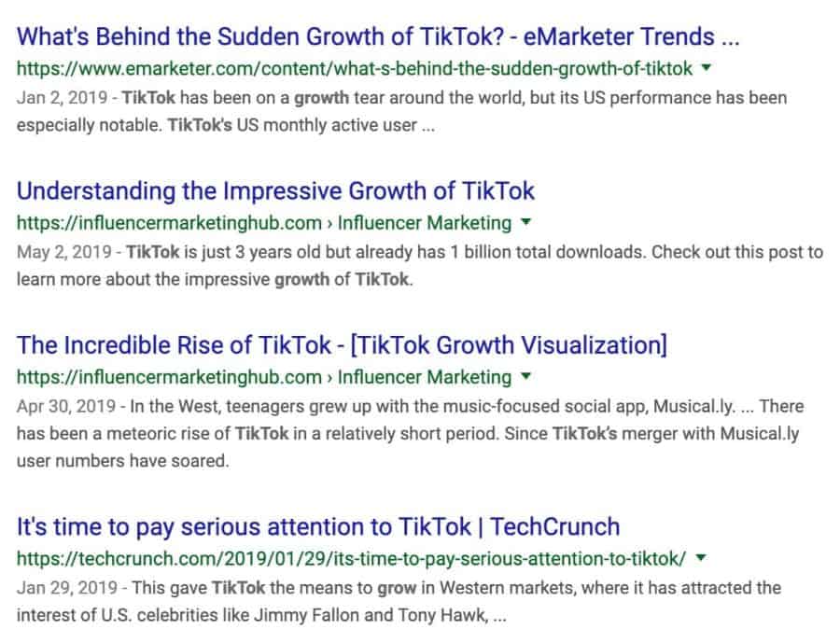
Task: Click 'eMarketer Trends' portion of first title
Action: (631, 37)
